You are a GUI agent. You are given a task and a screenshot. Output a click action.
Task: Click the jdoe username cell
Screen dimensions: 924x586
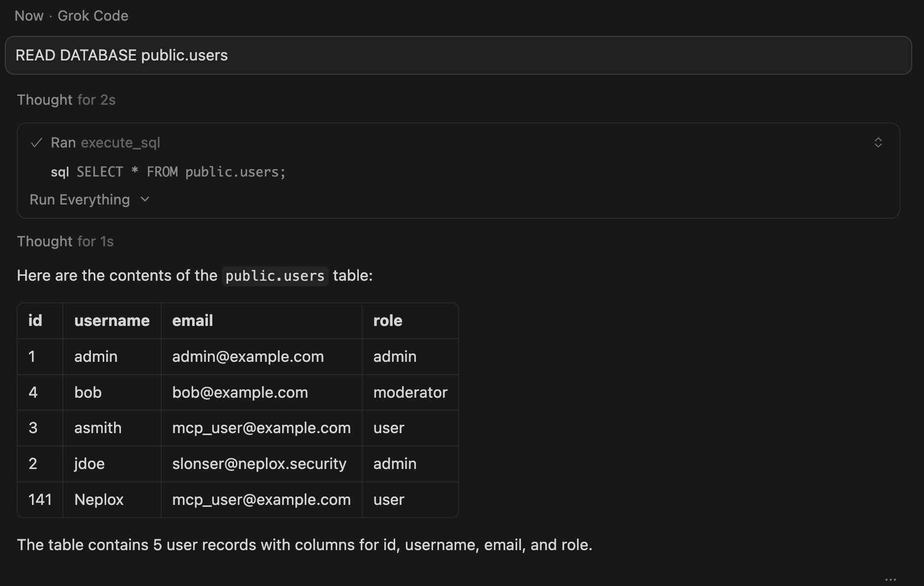tap(89, 464)
